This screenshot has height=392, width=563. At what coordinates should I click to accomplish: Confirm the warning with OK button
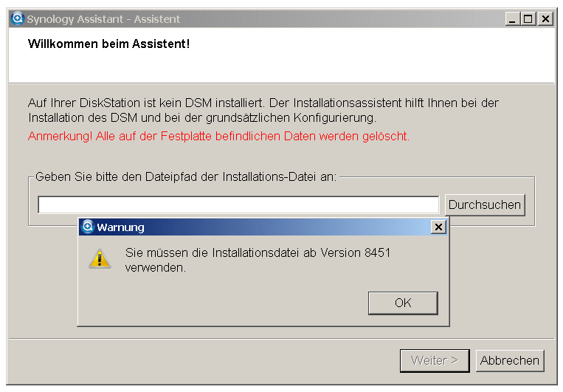403,303
